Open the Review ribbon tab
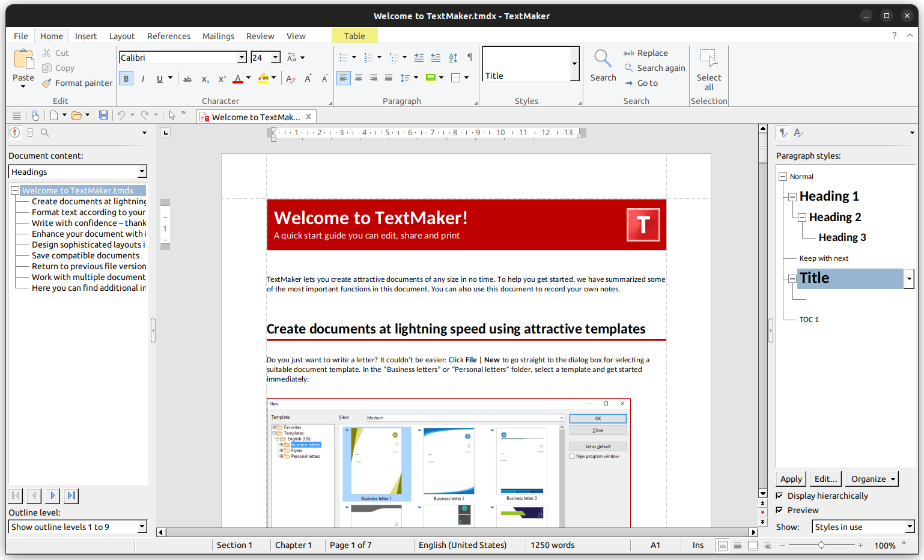 click(260, 36)
